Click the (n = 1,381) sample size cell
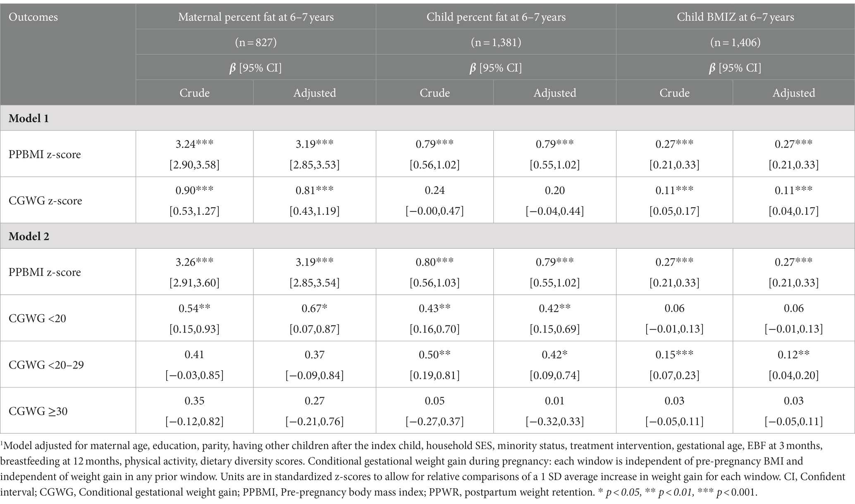The width and height of the screenshot is (855, 504). (x=496, y=42)
